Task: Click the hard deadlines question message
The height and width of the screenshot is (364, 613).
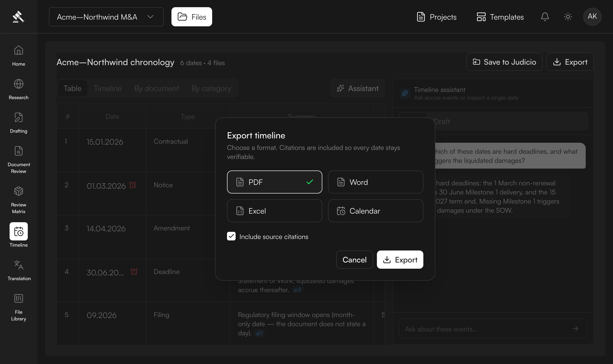Action: (x=510, y=156)
